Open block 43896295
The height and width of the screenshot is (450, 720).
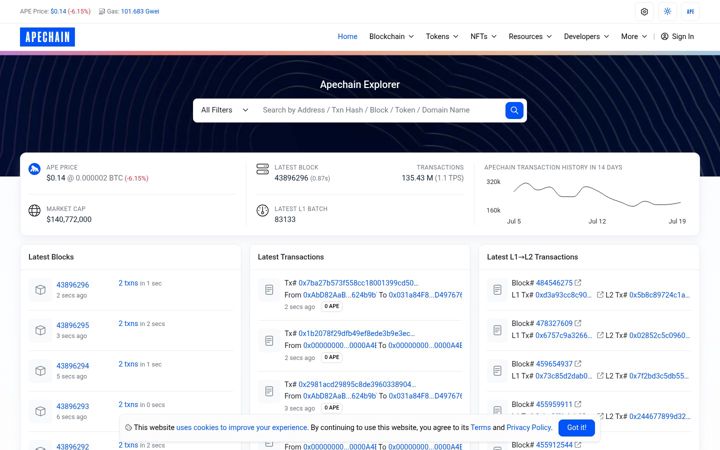pos(73,326)
